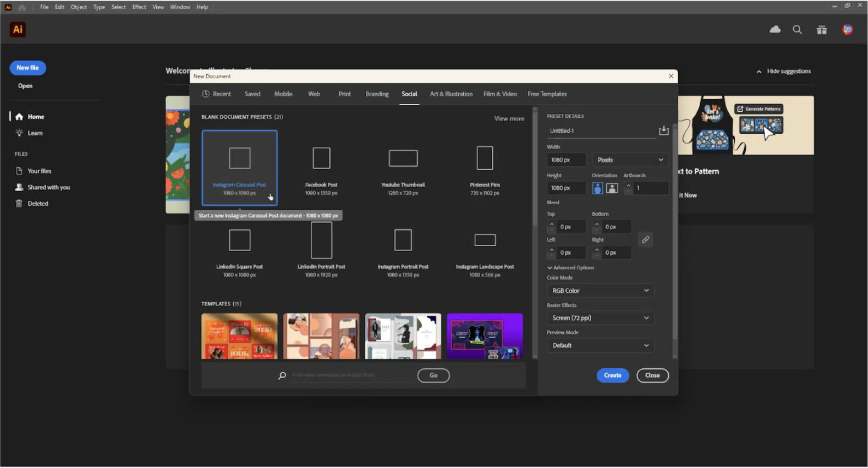Choose the Facebook Post preset

[x=321, y=168]
